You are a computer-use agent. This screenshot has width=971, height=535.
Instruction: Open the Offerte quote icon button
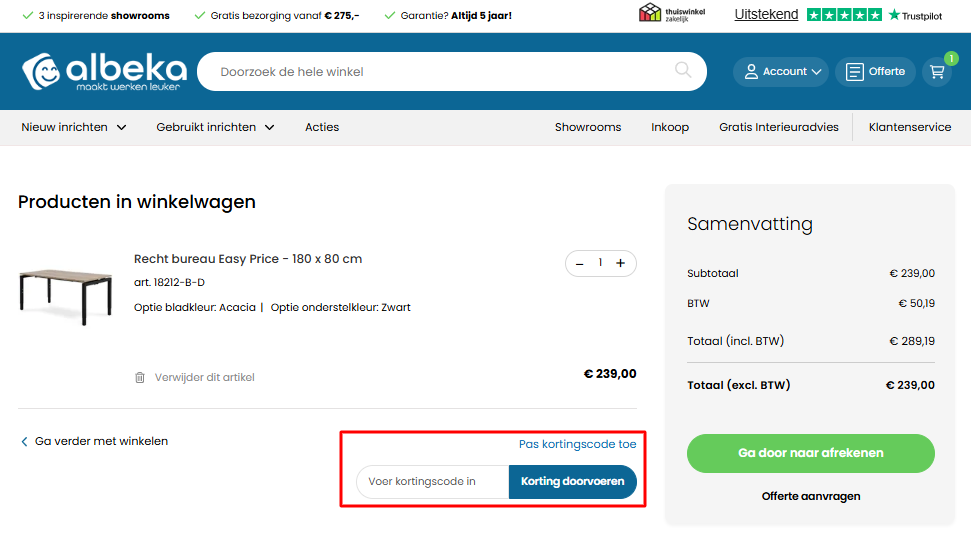(875, 72)
